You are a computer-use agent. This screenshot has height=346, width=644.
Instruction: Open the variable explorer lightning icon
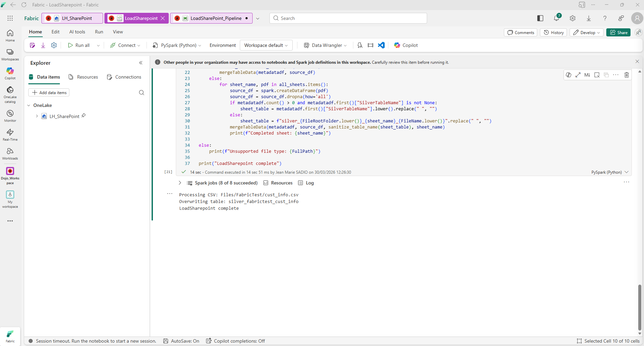(360, 45)
